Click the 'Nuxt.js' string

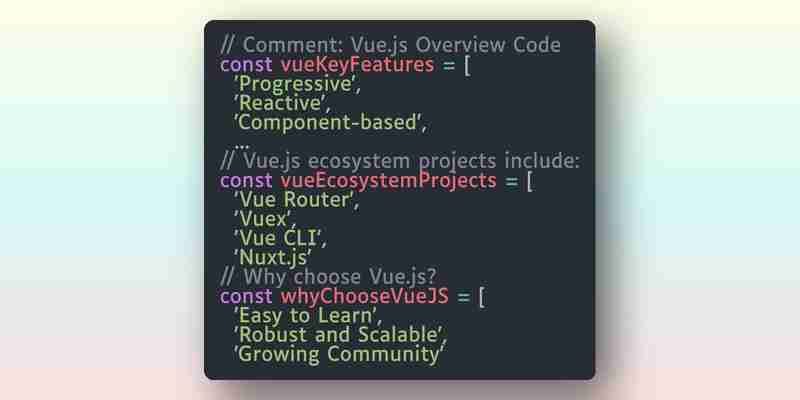(273, 258)
